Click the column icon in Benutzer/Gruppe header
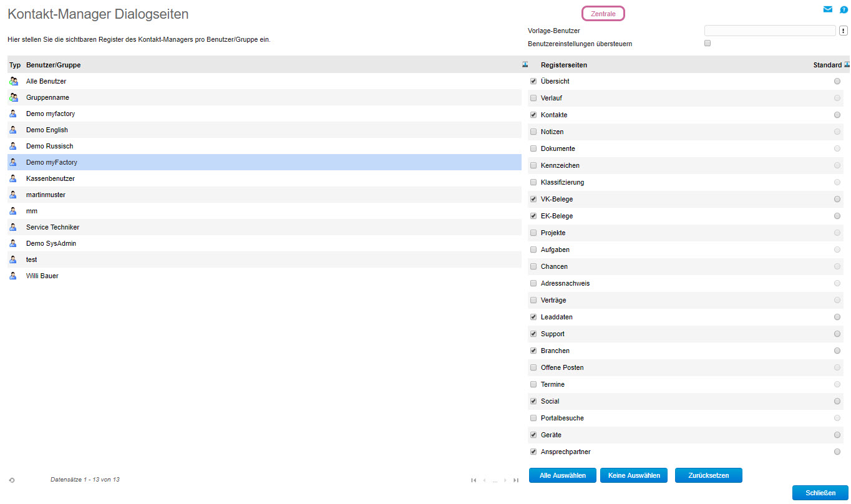The image size is (851, 504). tap(525, 64)
